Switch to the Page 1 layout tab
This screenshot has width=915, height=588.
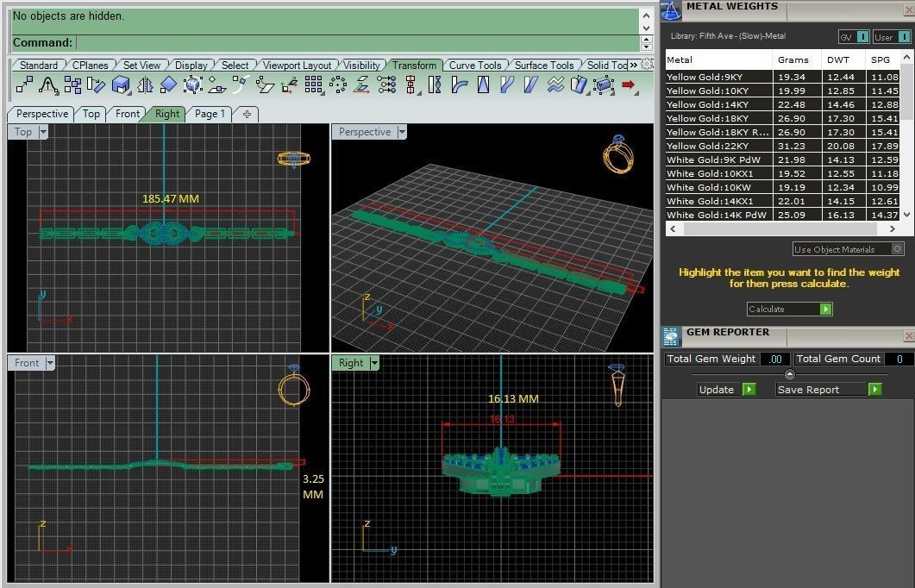coord(210,114)
